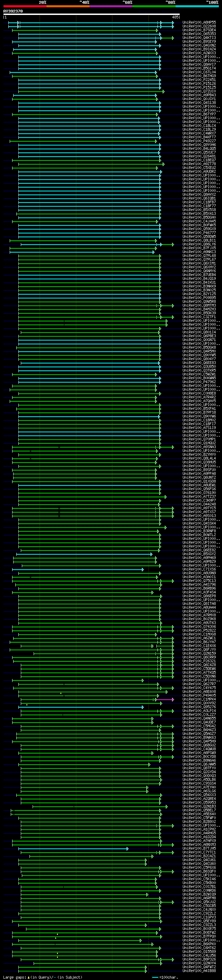Select the UniRef100_A7TZ37 label
Screen dimensions: 222x980
pos(199,496)
